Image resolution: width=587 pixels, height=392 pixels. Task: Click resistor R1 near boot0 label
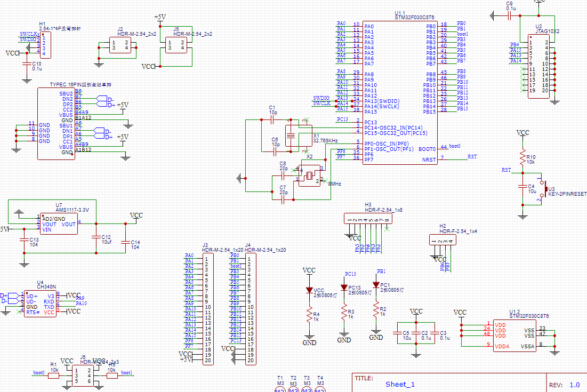click(x=53, y=375)
